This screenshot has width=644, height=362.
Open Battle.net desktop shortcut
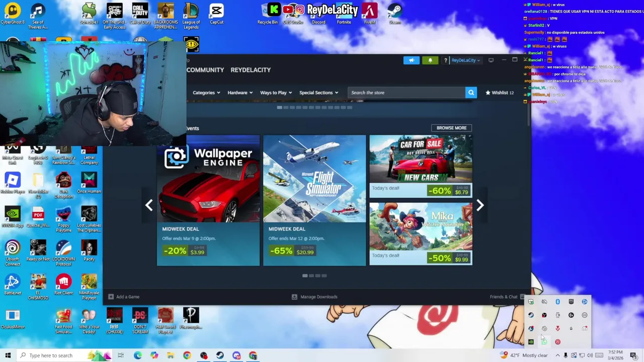pyautogui.click(x=13, y=285)
